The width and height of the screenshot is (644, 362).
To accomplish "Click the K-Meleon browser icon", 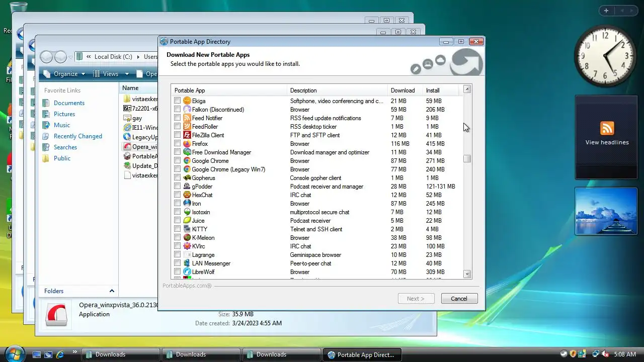I will (187, 238).
